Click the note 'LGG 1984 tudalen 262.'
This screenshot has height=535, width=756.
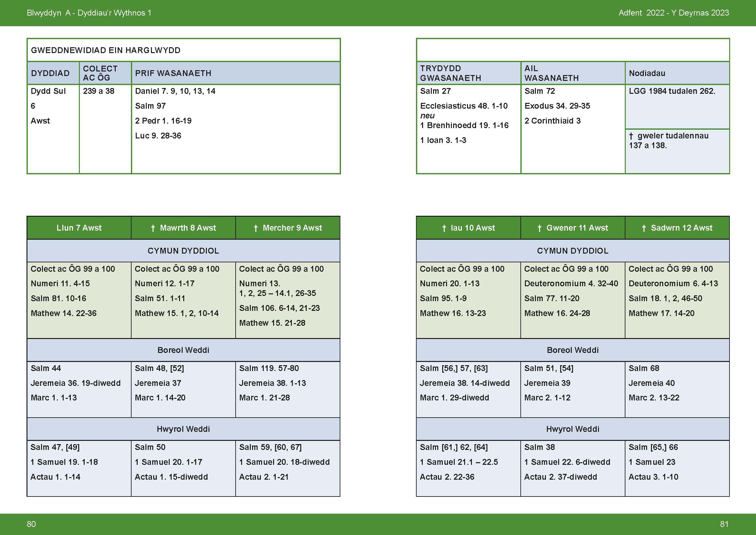(672, 91)
